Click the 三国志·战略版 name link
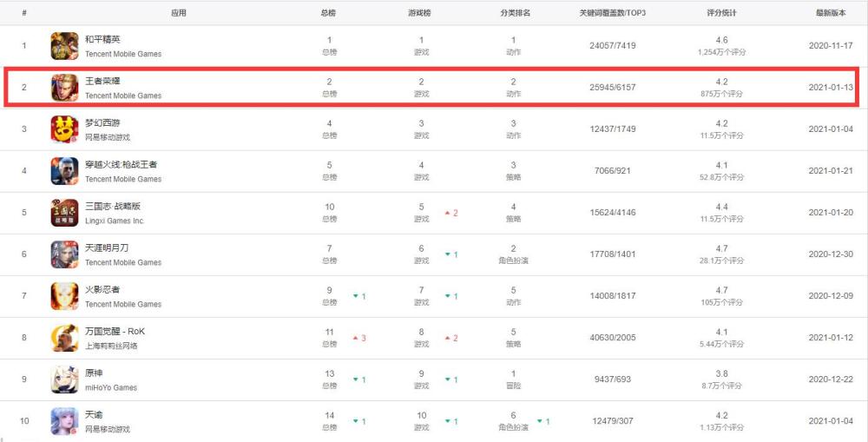Screen dimensions: 868x442 (x=112, y=206)
